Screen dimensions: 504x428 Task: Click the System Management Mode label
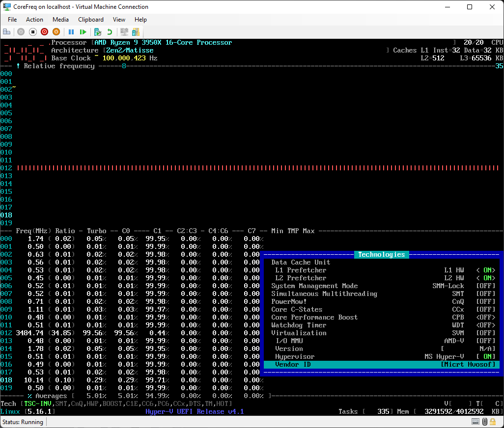[x=314, y=286]
